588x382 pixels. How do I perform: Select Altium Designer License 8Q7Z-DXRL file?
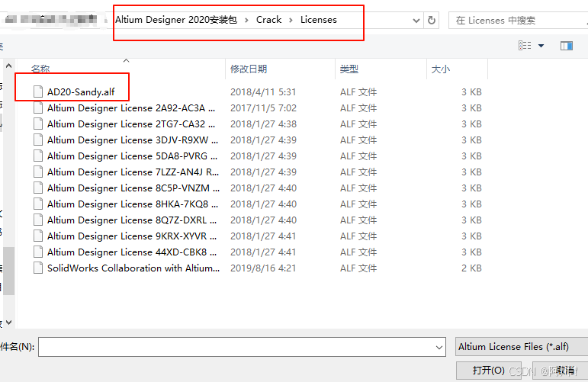pos(132,220)
